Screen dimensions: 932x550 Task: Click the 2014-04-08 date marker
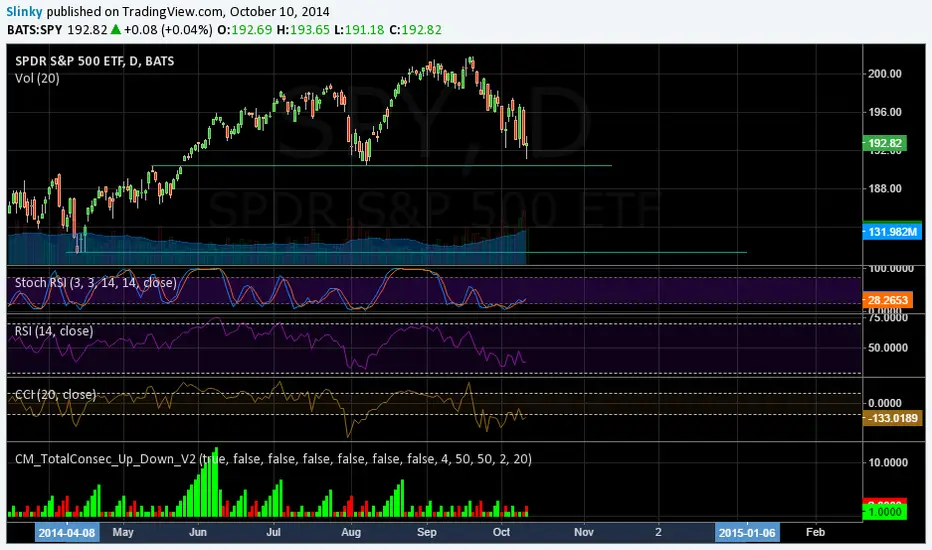pos(67,532)
